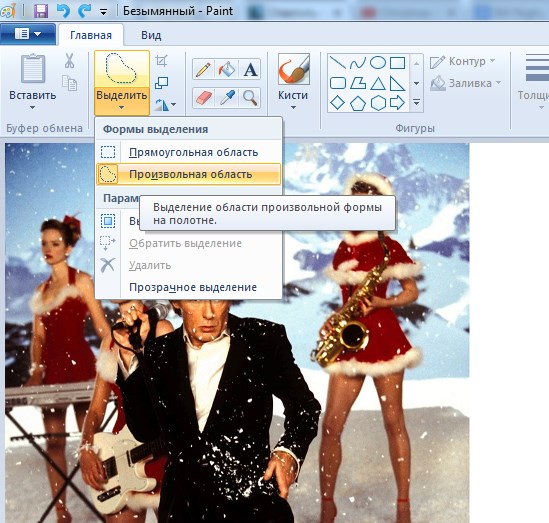Click the Вставить clipboard icon

pos(33,69)
